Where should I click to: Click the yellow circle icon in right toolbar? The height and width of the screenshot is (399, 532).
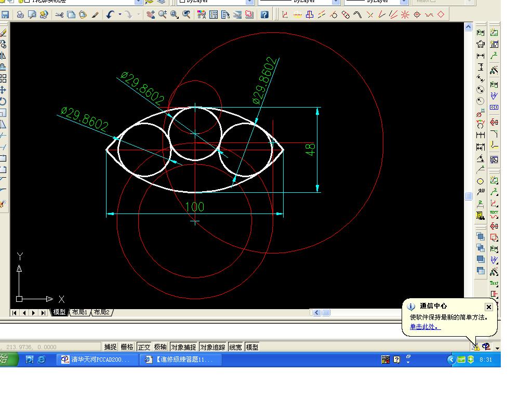point(480,181)
